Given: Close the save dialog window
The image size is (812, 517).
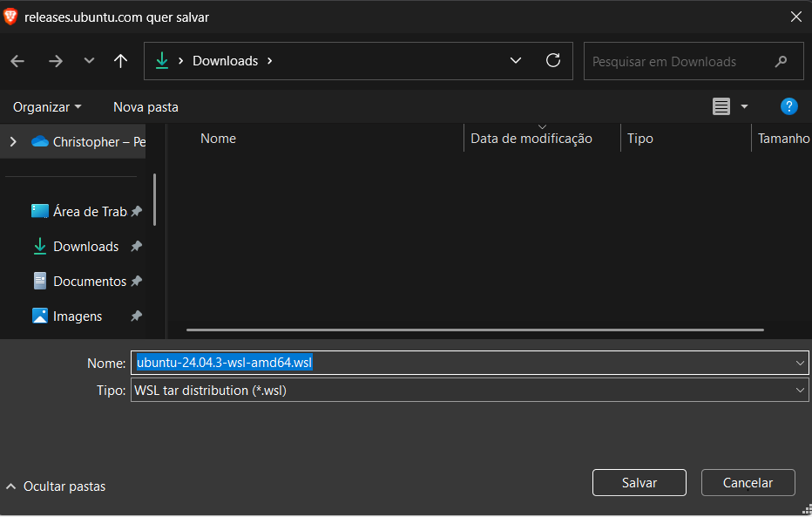Looking at the screenshot, I should tap(796, 17).
